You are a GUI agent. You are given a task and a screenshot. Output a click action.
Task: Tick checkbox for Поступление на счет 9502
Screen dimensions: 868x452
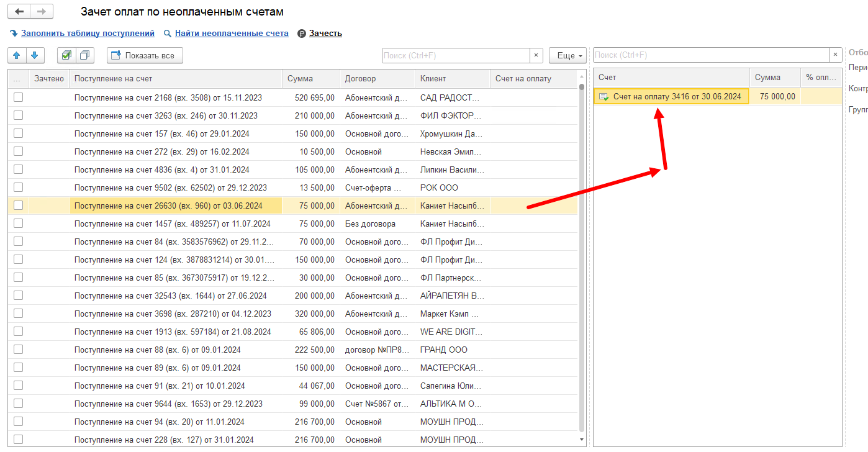[x=19, y=188]
